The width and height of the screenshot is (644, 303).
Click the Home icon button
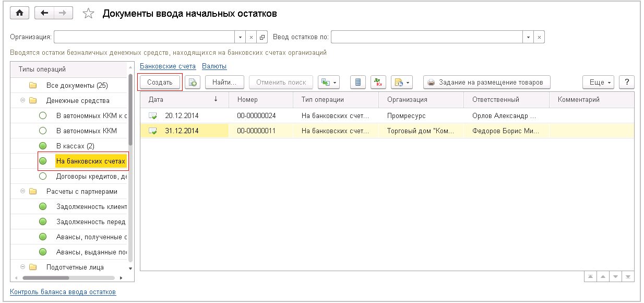click(x=20, y=14)
